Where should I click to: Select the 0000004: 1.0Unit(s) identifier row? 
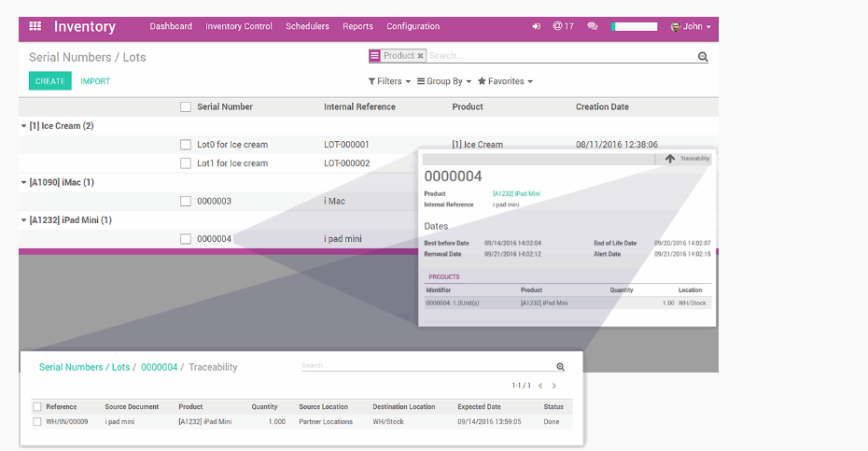pos(568,303)
